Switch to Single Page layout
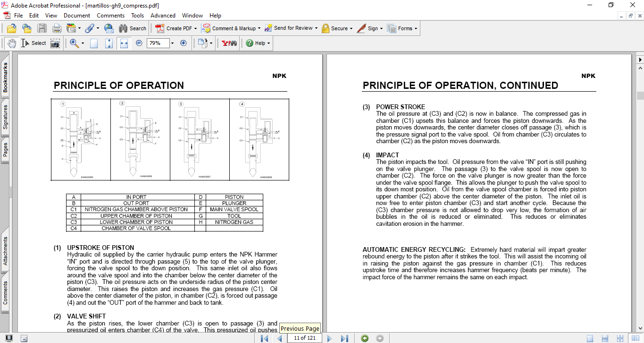644x343 pixels. [590, 338]
